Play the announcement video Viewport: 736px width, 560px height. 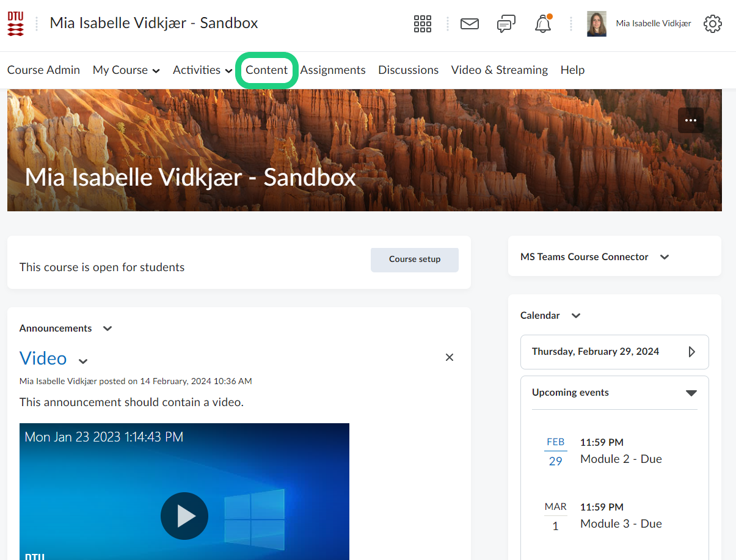tap(184, 516)
